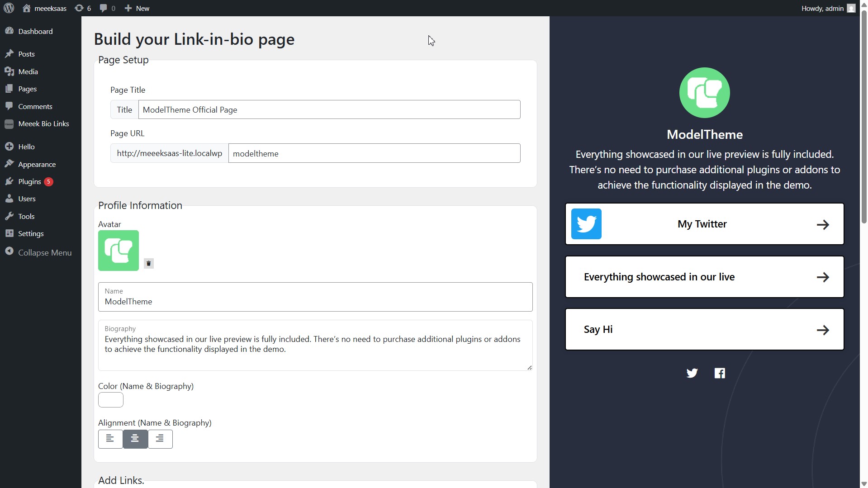Click the My Twitter preview link

[704, 224]
